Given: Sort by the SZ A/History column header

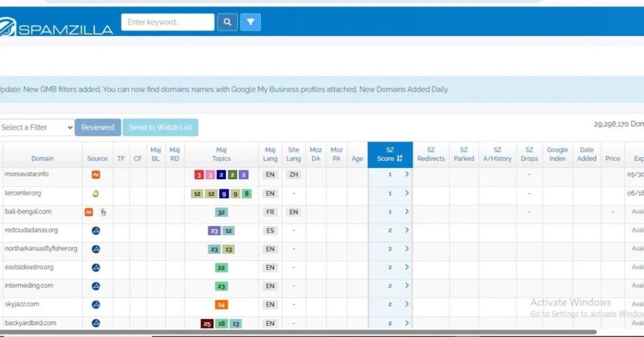Looking at the screenshot, I should click(x=497, y=154).
